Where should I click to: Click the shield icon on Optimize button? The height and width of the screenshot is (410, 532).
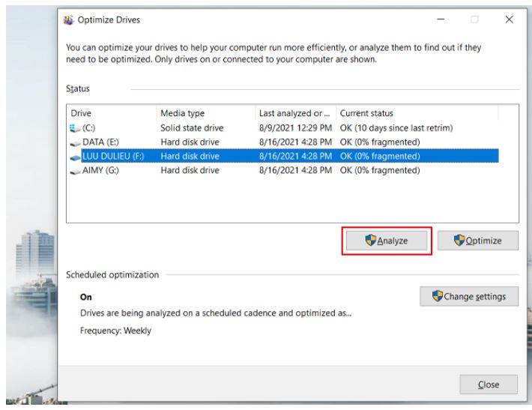click(462, 241)
